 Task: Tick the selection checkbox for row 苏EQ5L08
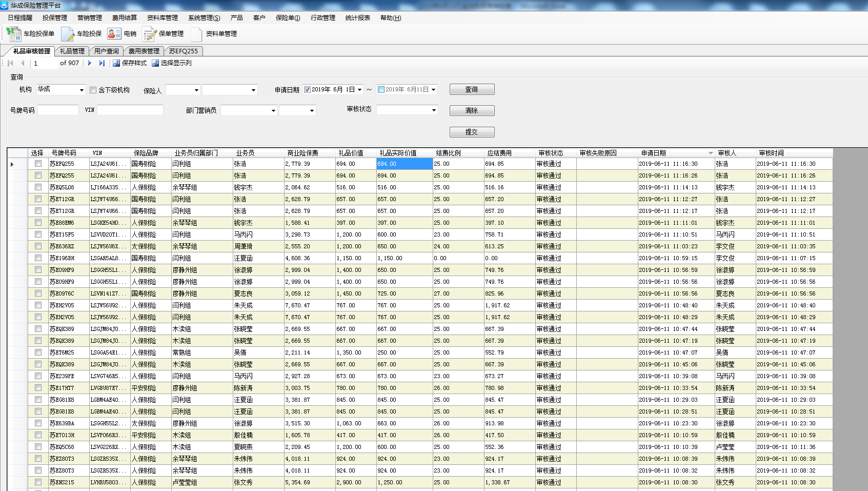38,187
